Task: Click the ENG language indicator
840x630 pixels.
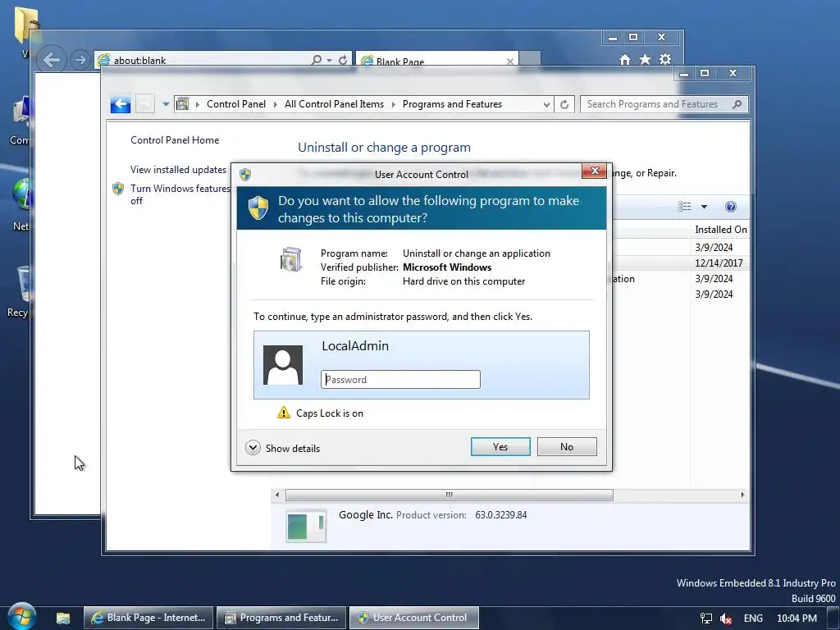Action: [753, 619]
